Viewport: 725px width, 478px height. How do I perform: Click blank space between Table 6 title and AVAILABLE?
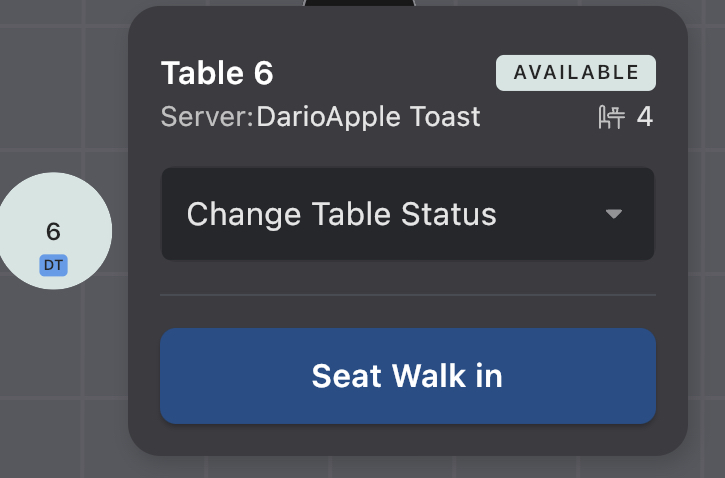click(x=385, y=74)
